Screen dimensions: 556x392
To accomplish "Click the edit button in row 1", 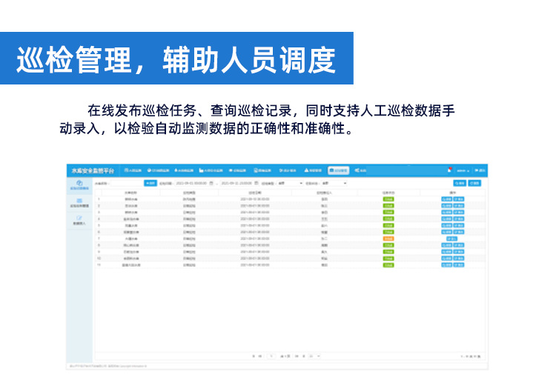I will click(x=458, y=199).
